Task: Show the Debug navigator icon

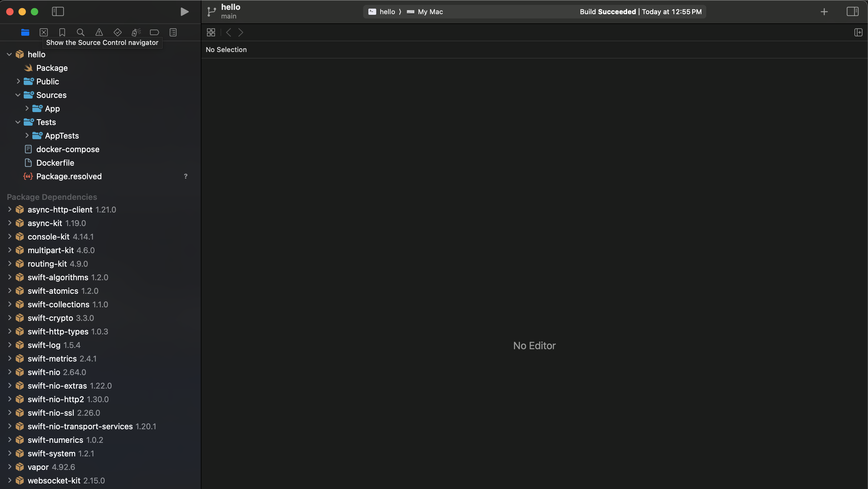Action: pyautogui.click(x=136, y=32)
